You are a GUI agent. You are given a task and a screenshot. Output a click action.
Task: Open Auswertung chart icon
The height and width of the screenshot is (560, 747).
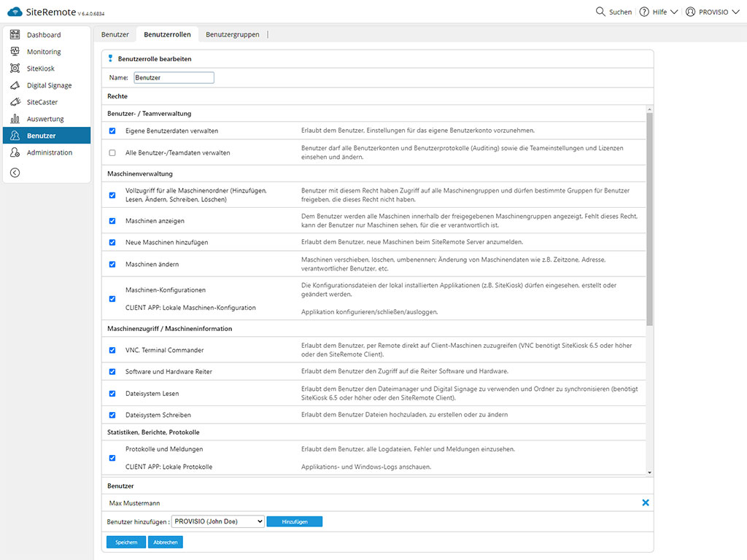(15, 119)
